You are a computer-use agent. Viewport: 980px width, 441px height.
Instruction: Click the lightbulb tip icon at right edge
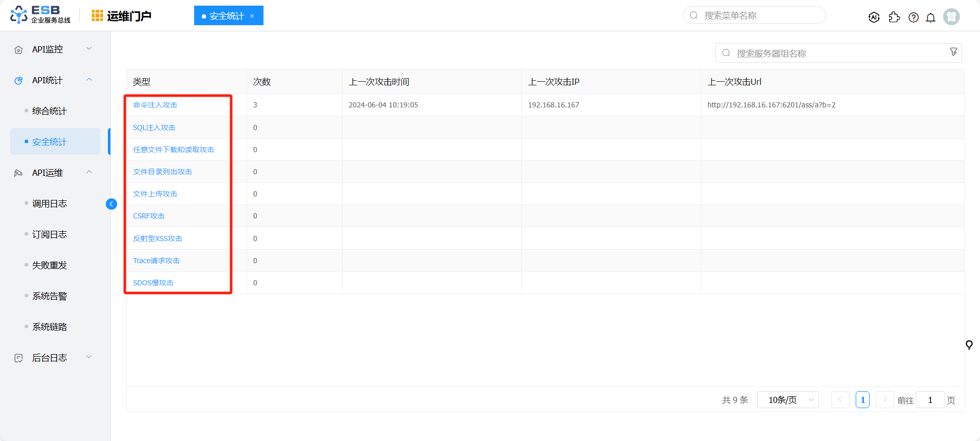coord(969,345)
